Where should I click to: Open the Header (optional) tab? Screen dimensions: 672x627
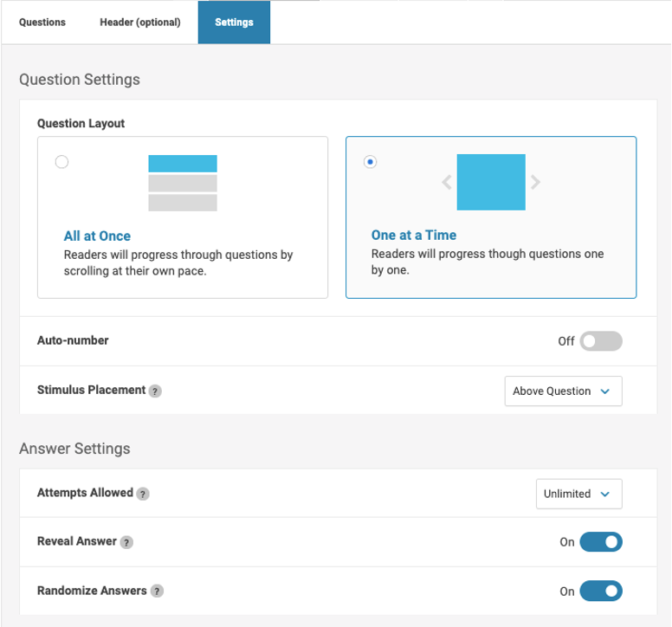click(140, 23)
